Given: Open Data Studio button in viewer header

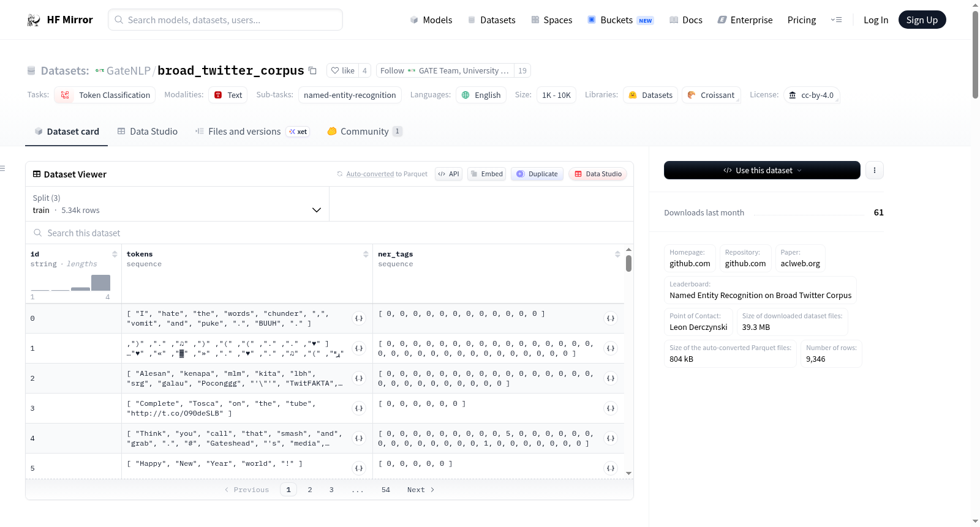Looking at the screenshot, I should point(598,174).
